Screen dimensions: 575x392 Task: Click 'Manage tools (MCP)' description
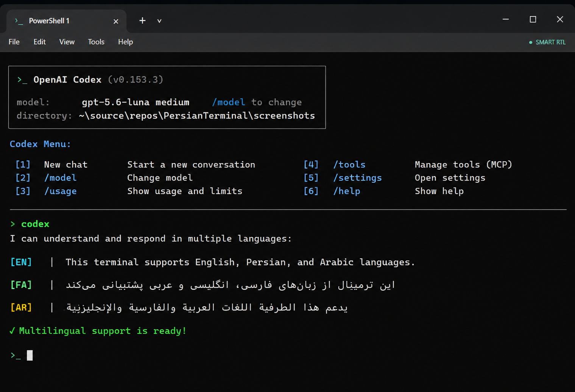tap(463, 165)
